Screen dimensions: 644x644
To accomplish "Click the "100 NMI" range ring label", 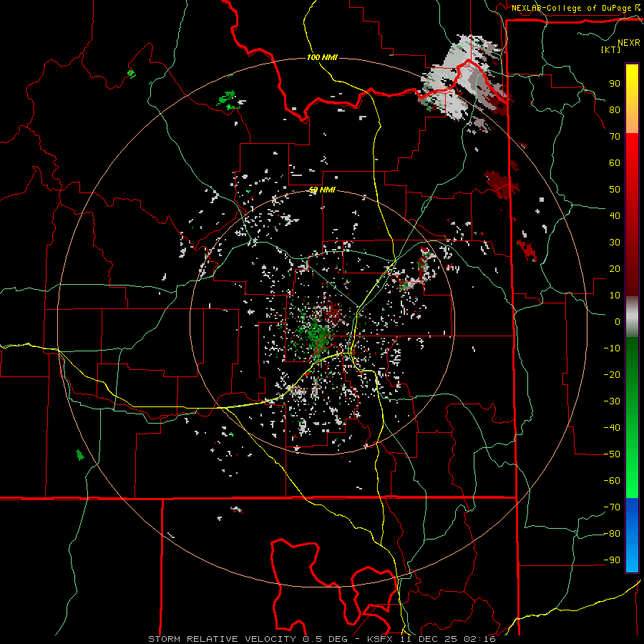I will (323, 57).
